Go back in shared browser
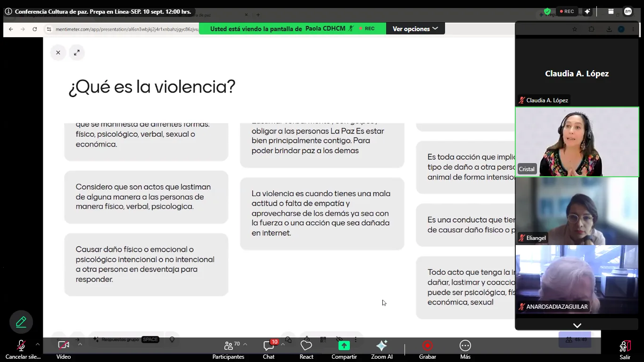Screen dimensions: 644x362 pyautogui.click(x=11, y=29)
